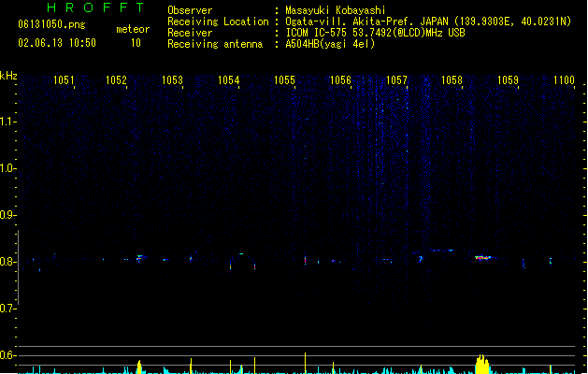588x374 pixels.
Task: Click observer name Masayuki Kobayashi
Action: tap(336, 10)
